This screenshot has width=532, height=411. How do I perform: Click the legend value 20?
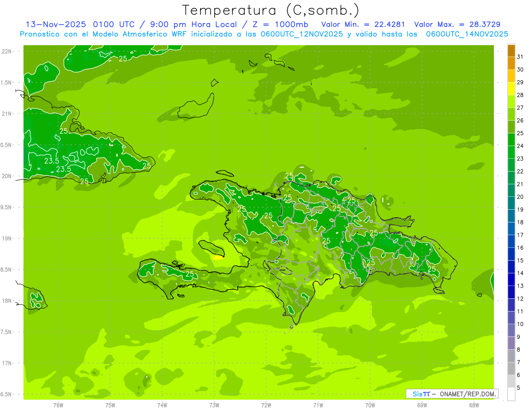(520, 197)
